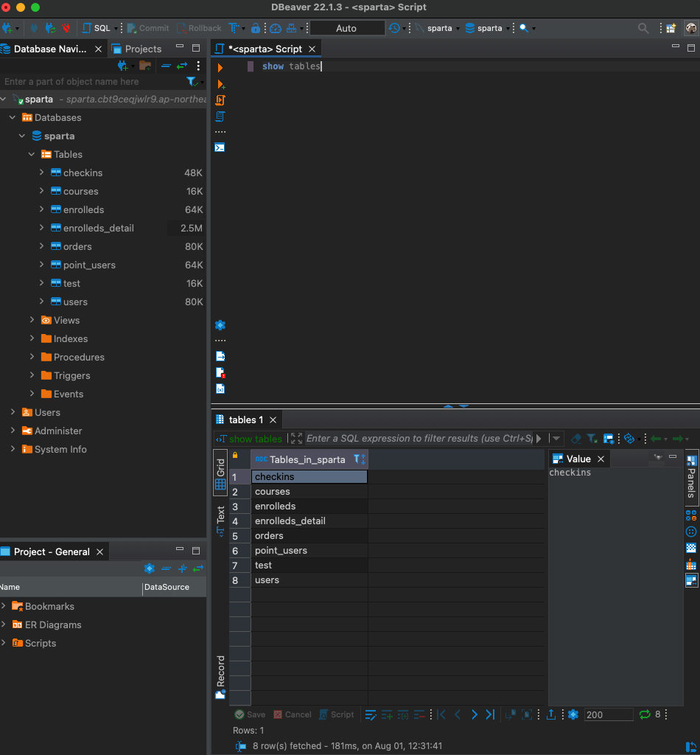The width and height of the screenshot is (700, 755).
Task: Toggle the lock icon on results grid header
Action: click(235, 455)
